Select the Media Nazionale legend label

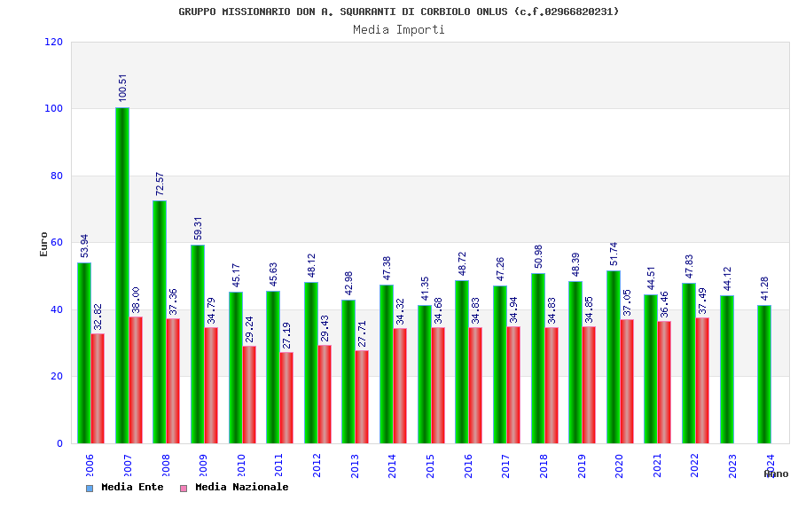click(x=242, y=487)
